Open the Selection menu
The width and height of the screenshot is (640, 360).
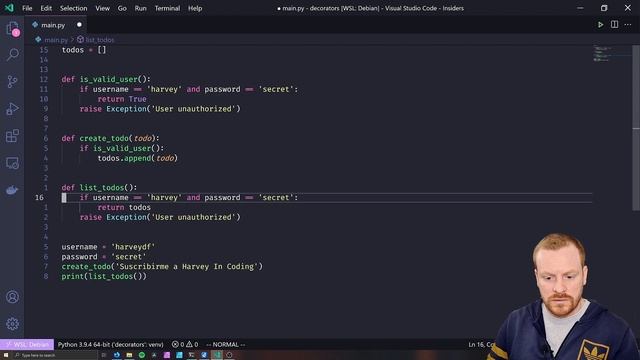(73, 8)
